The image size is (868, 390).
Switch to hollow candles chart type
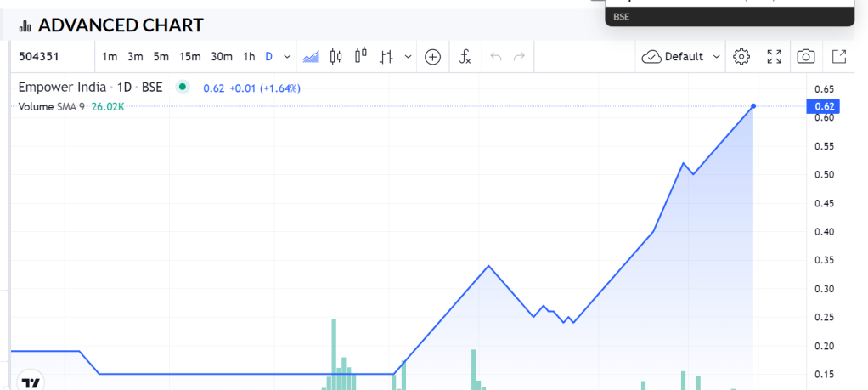[361, 57]
